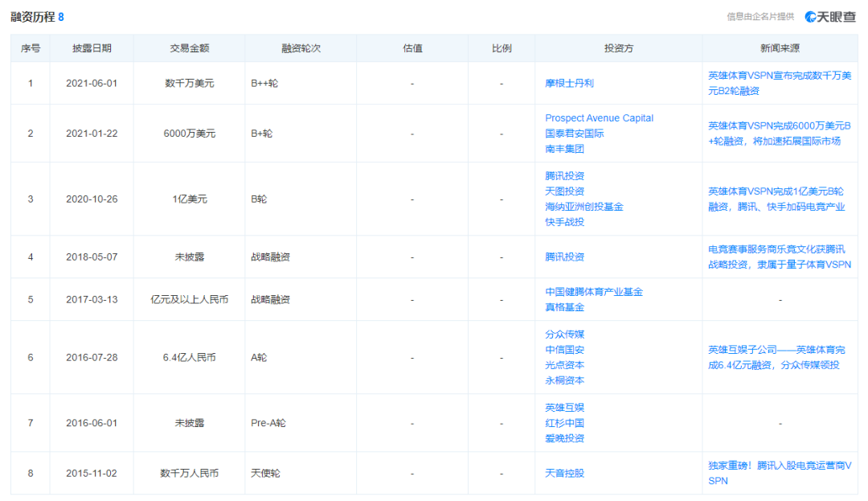
Task: Click the 融资历程 section title
Action: (x=33, y=17)
